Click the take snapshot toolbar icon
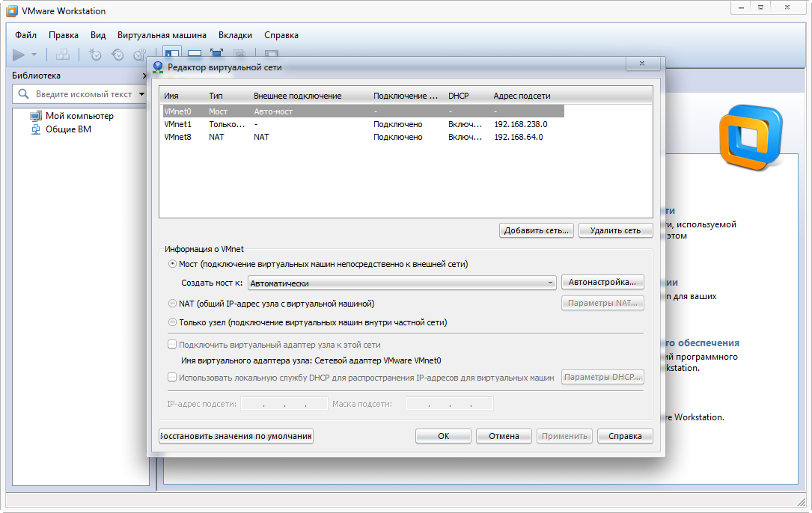Image resolution: width=812 pixels, height=513 pixels. click(95, 55)
